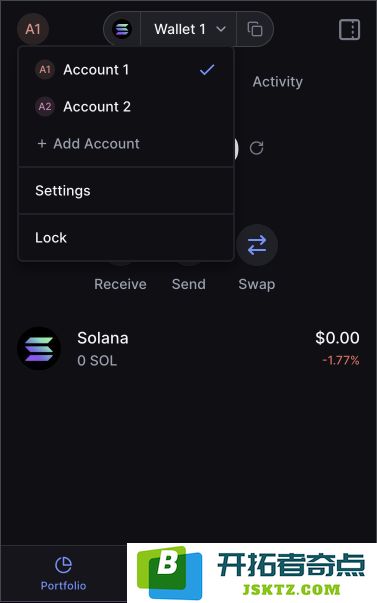The width and height of the screenshot is (377, 603).
Task: Switch to the Activity tab
Action: [x=277, y=82]
